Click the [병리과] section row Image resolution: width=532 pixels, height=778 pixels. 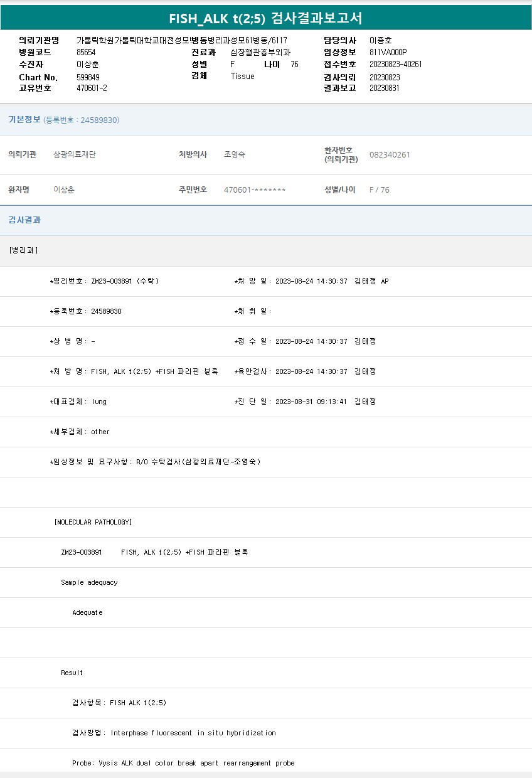tap(24, 250)
